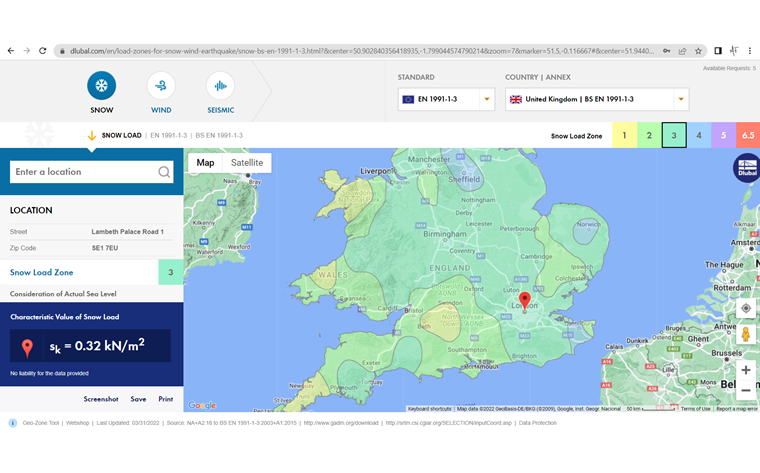Click Consideration of Actual Sea Level
Screen dimensions: 760x473
(x=63, y=294)
